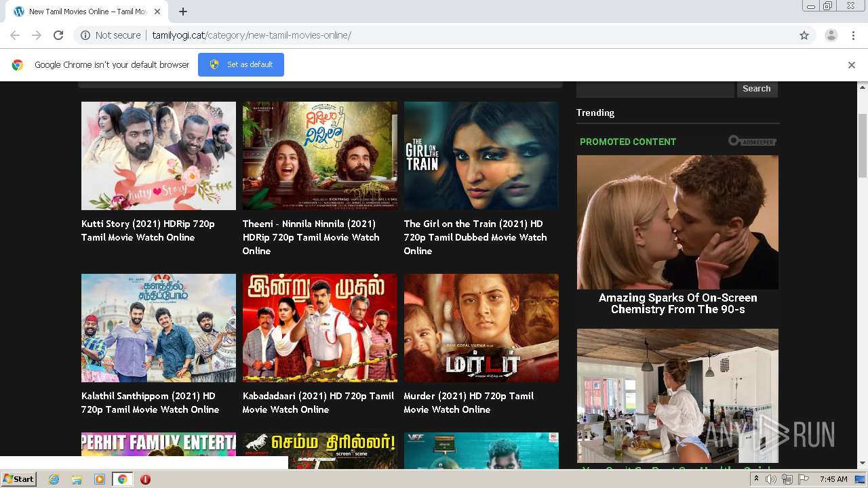Viewport: 868px width, 488px height.
Task: Open Murder (2021) HD 720p title link
Action: coord(469,403)
